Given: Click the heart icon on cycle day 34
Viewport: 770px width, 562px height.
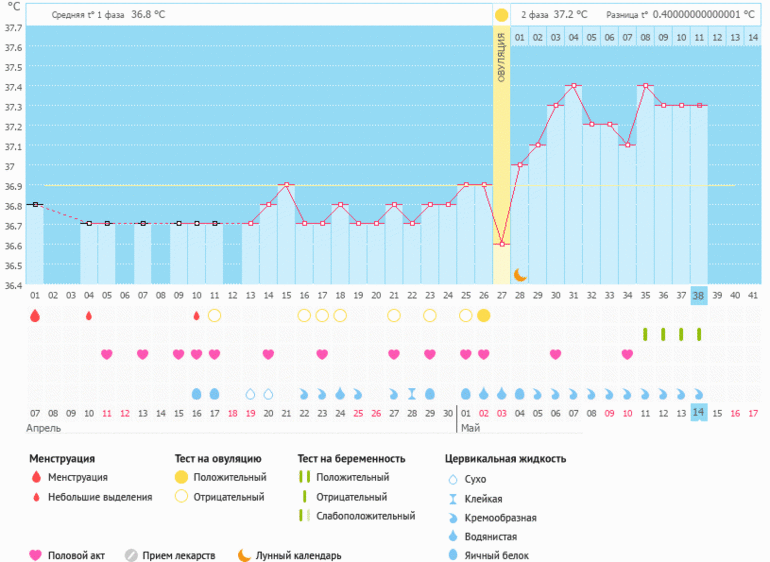Looking at the screenshot, I should [x=627, y=354].
